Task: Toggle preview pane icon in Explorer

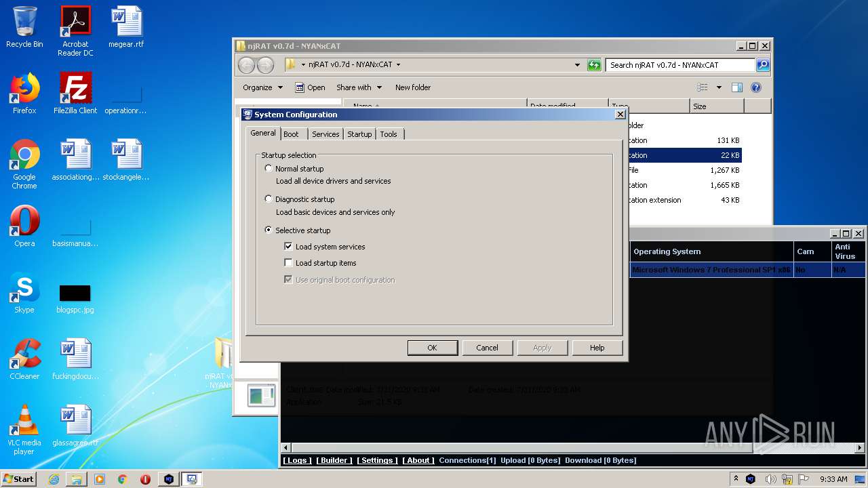Action: [737, 87]
